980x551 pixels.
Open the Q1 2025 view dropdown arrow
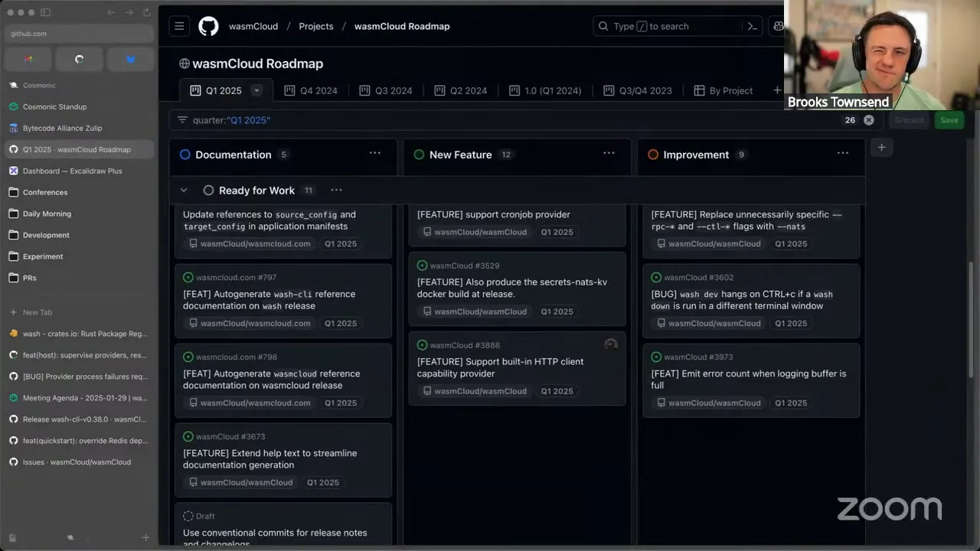tap(257, 90)
